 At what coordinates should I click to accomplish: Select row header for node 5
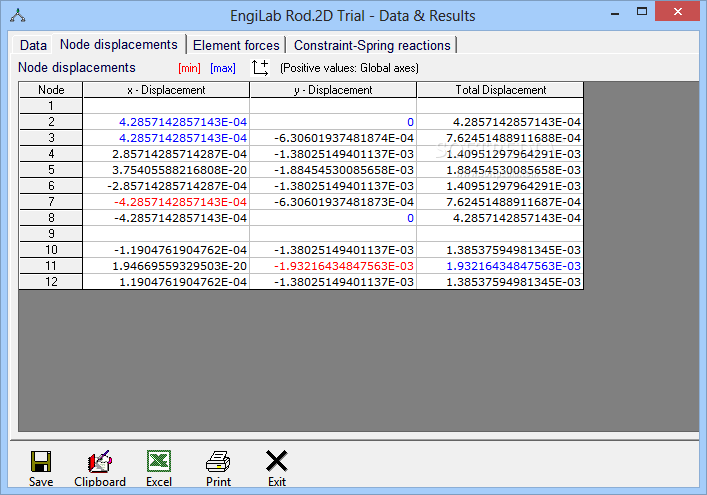point(51,170)
